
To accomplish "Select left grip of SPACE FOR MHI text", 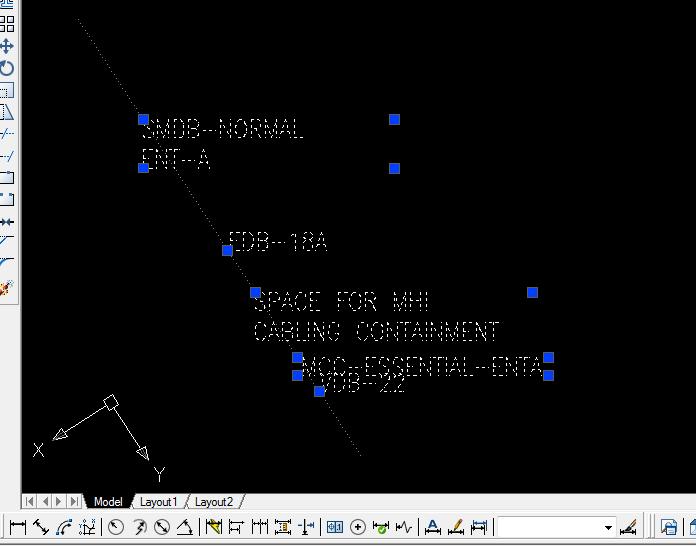I will coord(255,293).
